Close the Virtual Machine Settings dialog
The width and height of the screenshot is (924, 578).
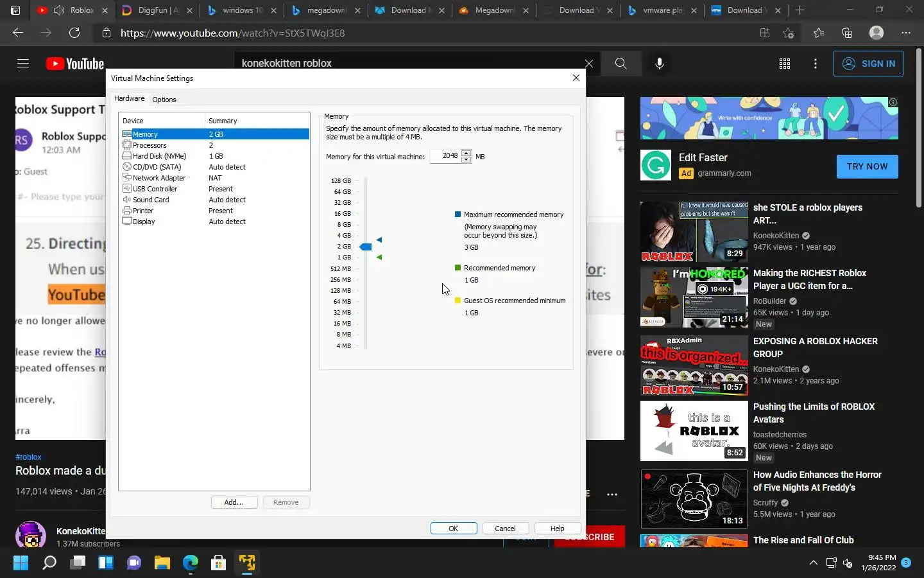(x=576, y=78)
